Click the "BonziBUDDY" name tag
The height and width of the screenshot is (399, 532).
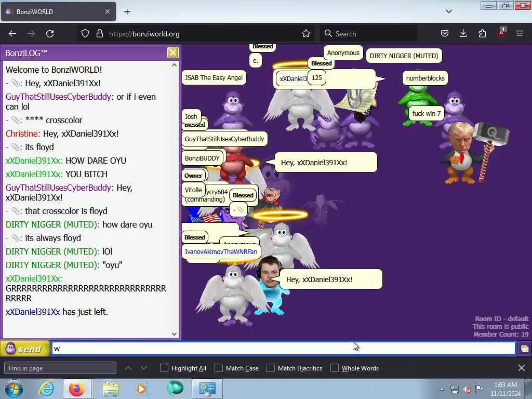[x=202, y=158]
